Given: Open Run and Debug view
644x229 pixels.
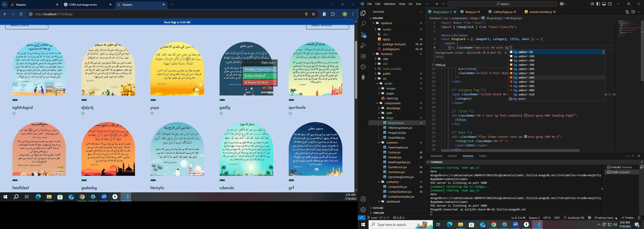Looking at the screenshot, I should coord(363,45).
